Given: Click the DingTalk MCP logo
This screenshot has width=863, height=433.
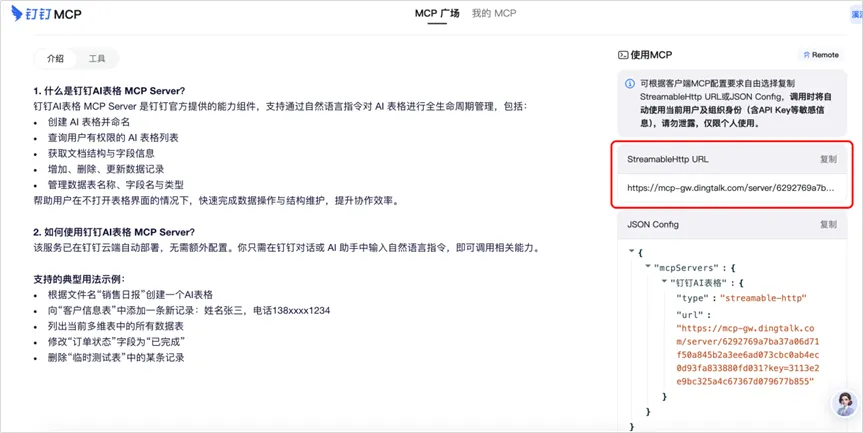Looking at the screenshot, I should tap(46, 14).
